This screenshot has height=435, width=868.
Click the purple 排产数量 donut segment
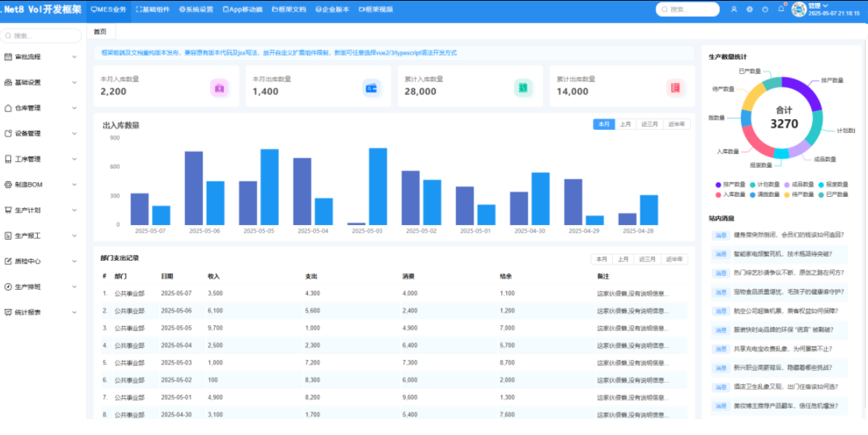click(804, 92)
